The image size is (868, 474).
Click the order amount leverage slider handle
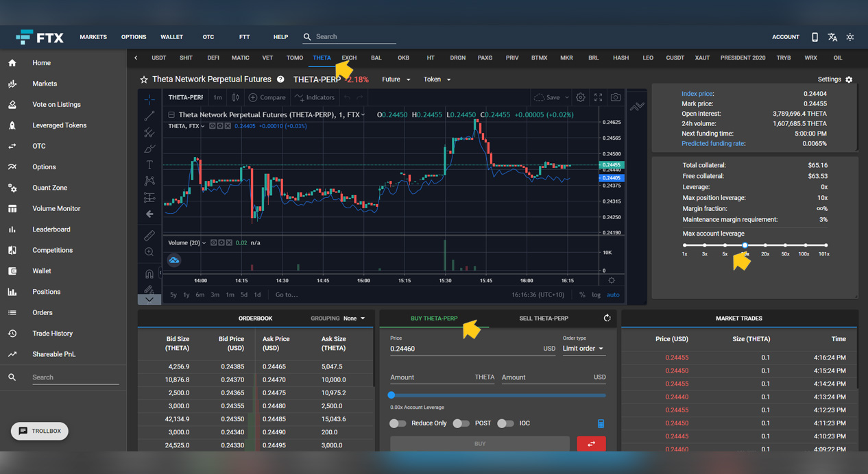(391, 395)
